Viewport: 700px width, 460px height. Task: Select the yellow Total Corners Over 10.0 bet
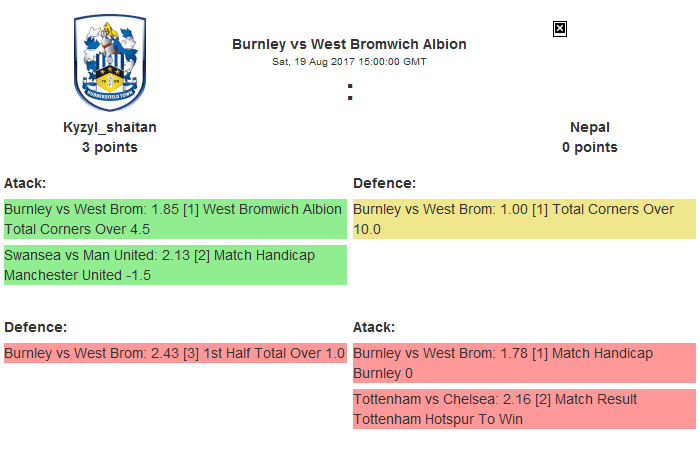pyautogui.click(x=523, y=219)
